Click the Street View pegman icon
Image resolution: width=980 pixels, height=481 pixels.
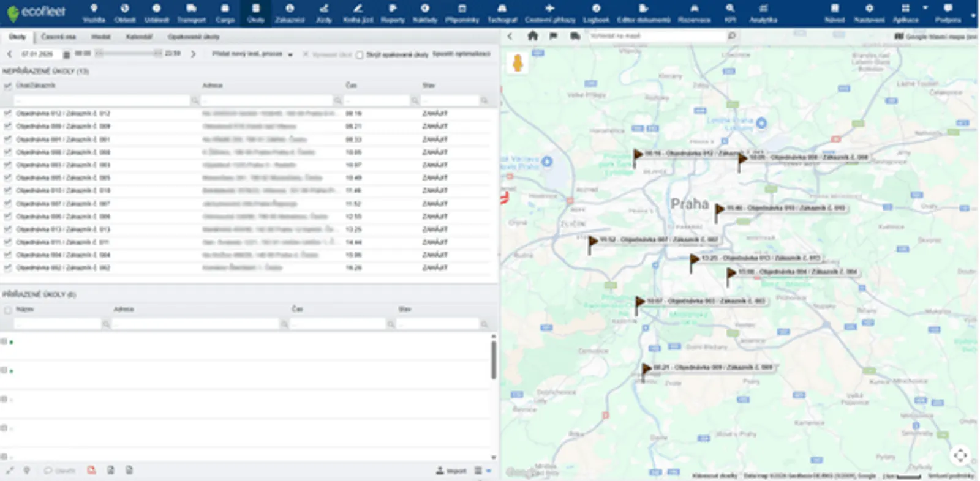[x=518, y=63]
